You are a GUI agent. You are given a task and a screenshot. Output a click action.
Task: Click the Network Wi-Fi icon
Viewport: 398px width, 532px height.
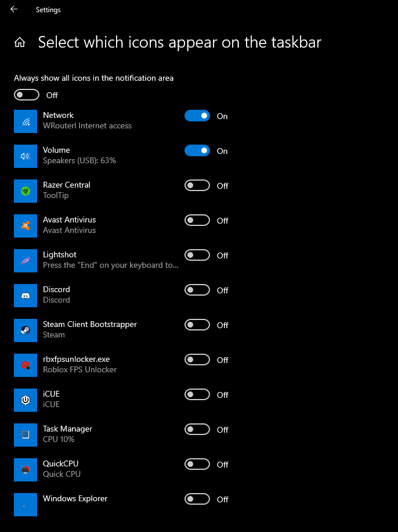26,121
